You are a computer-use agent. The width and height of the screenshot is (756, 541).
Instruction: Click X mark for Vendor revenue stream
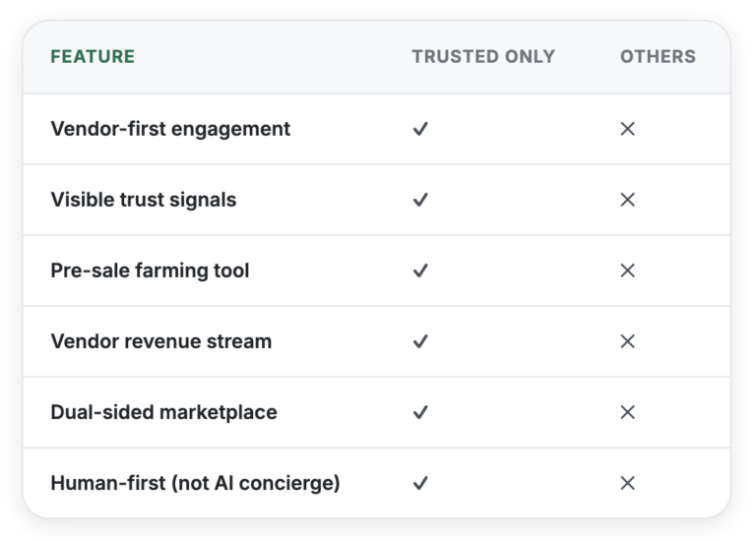point(627,341)
